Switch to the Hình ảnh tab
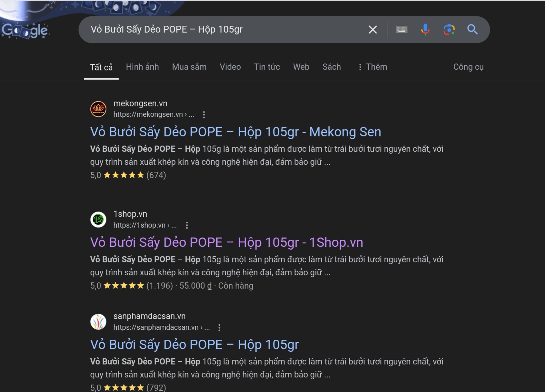 (142, 67)
